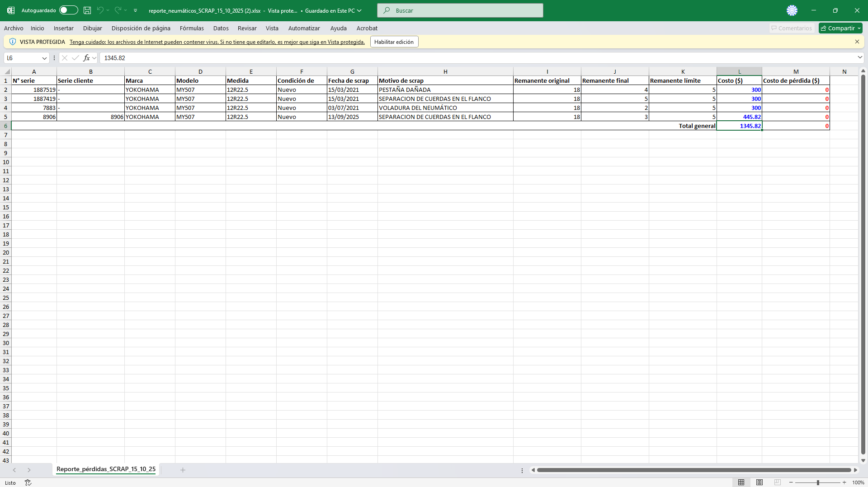
Task: Click the Save icon in title bar
Action: click(87, 10)
